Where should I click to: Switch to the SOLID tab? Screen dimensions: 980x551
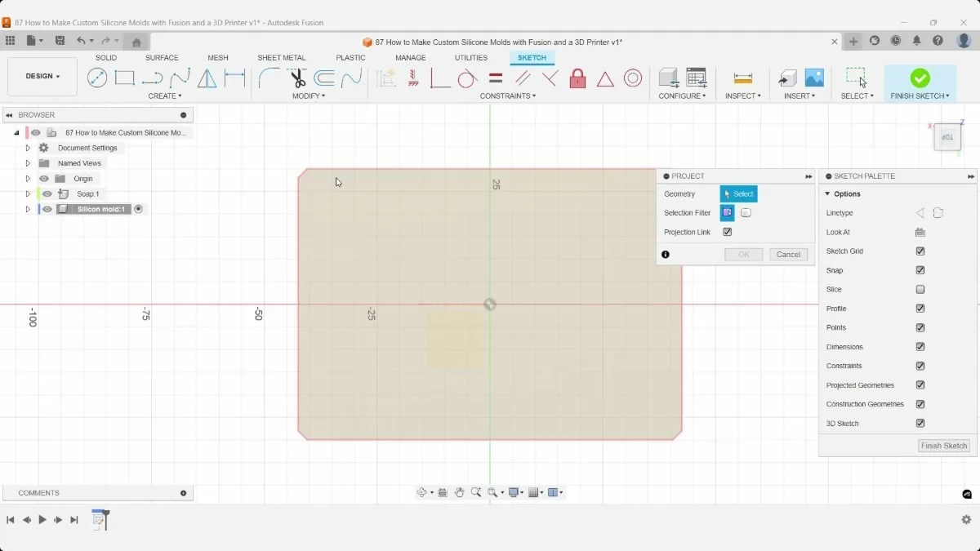coord(106,58)
